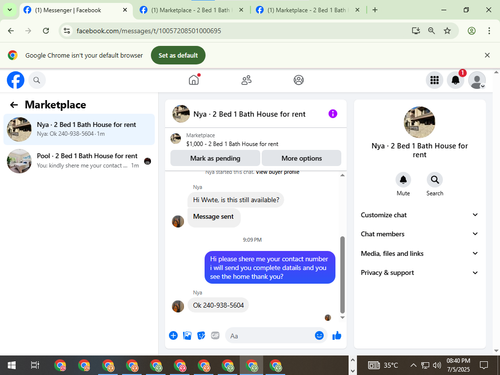Click the message Ok 240-938-5604

[218, 305]
